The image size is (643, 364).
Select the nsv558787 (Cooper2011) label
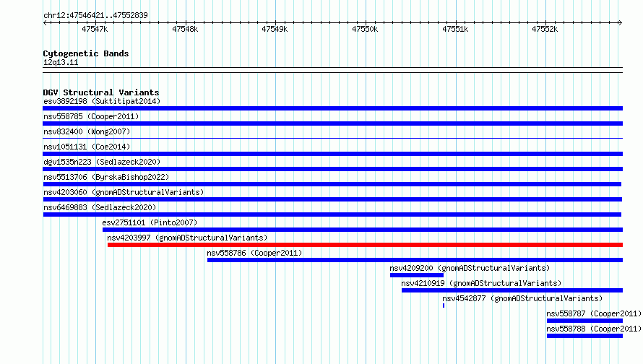pos(594,313)
